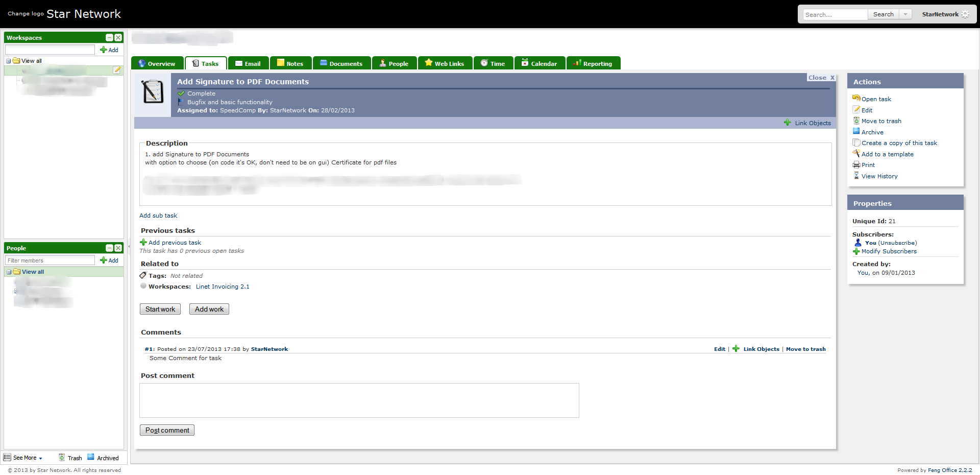The image size is (980, 475).
Task: Collapse the Workspaces panel
Action: pos(109,38)
